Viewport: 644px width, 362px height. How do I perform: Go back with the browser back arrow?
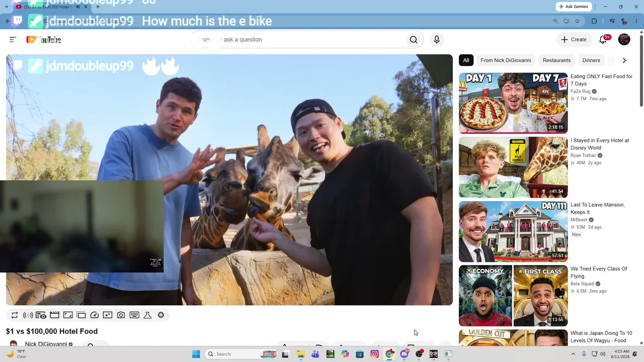pos(7,21)
